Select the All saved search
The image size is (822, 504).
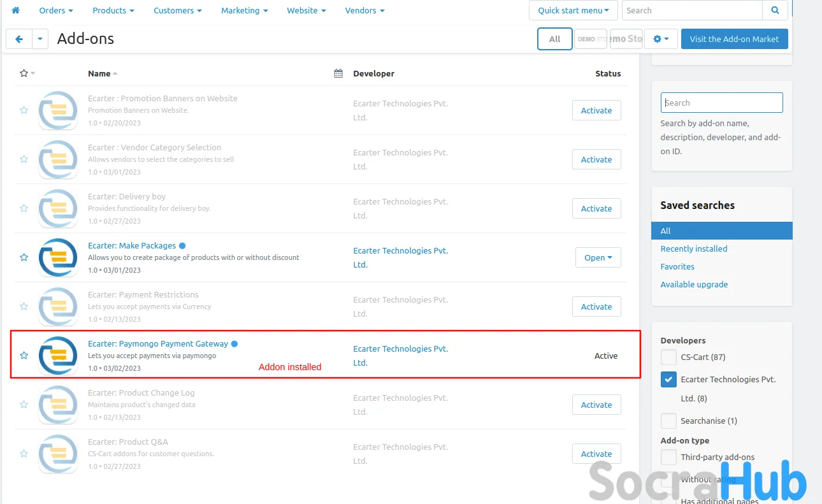point(722,231)
